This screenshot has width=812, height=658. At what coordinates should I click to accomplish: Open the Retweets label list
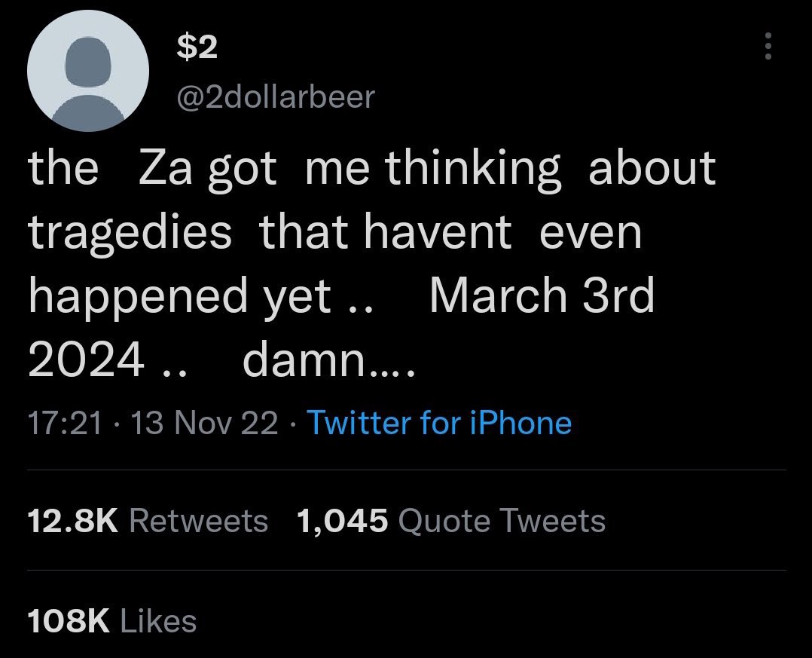tap(198, 521)
